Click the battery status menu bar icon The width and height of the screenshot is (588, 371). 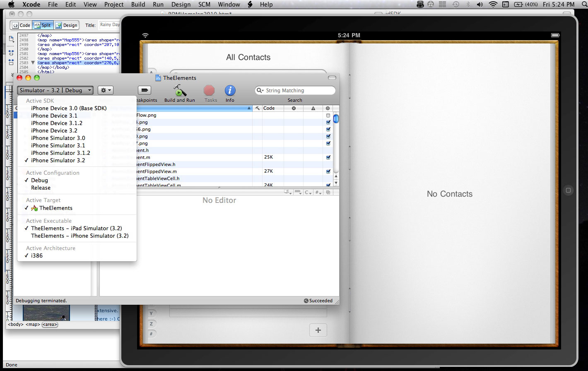519,4
